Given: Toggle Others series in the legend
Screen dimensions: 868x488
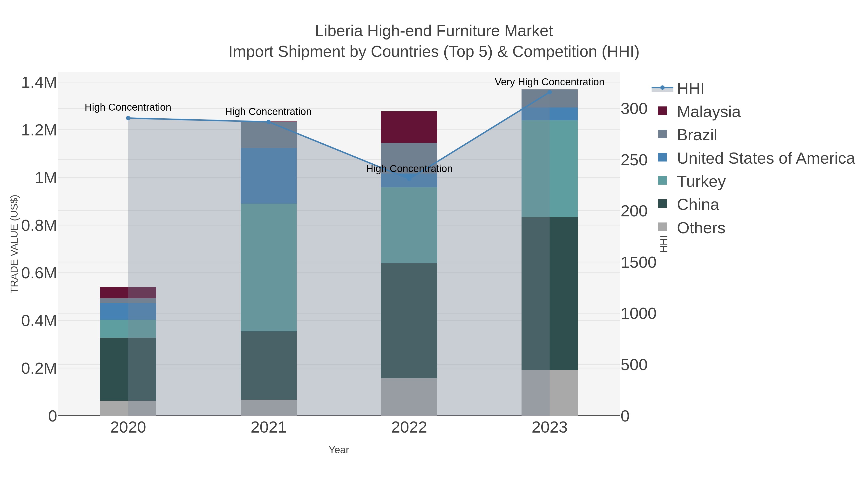Looking at the screenshot, I should pyautogui.click(x=692, y=228).
